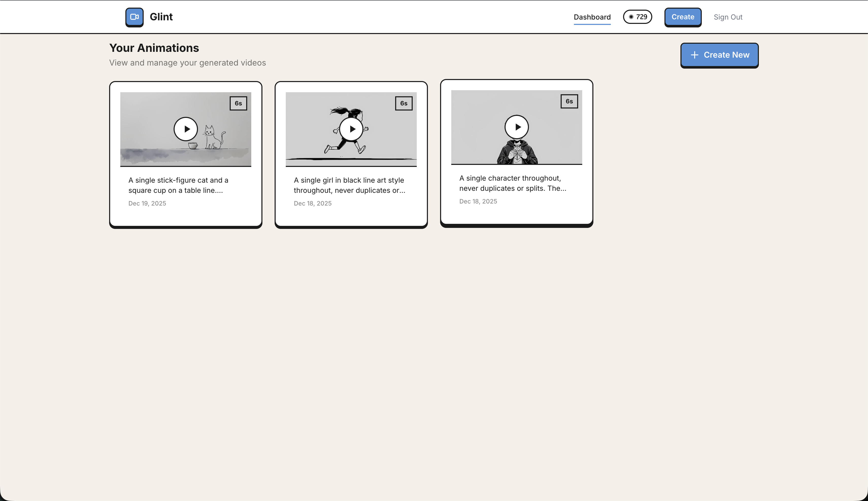Click the Create New button
The width and height of the screenshot is (868, 501).
coord(719,55)
